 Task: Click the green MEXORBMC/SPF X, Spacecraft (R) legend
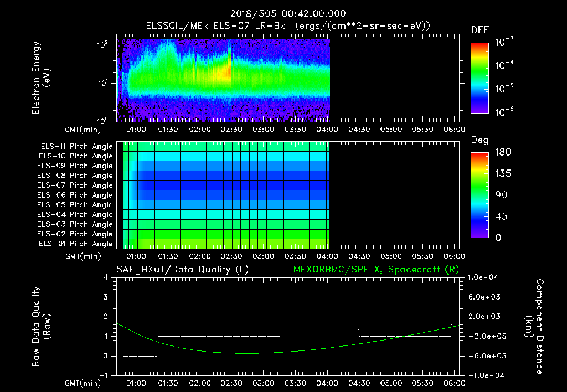(x=376, y=270)
